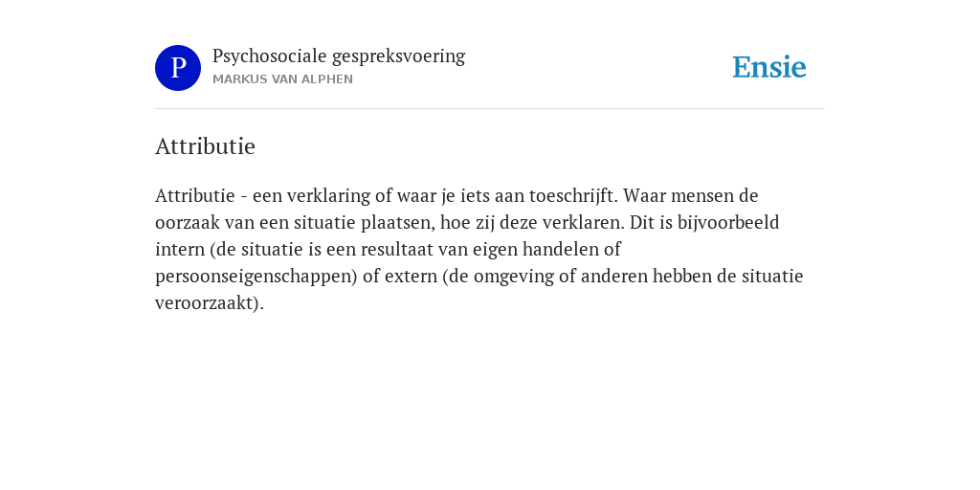This screenshot has height=490, width=980.
Task: Click the word toeschrijft in the definition
Action: tap(573, 195)
